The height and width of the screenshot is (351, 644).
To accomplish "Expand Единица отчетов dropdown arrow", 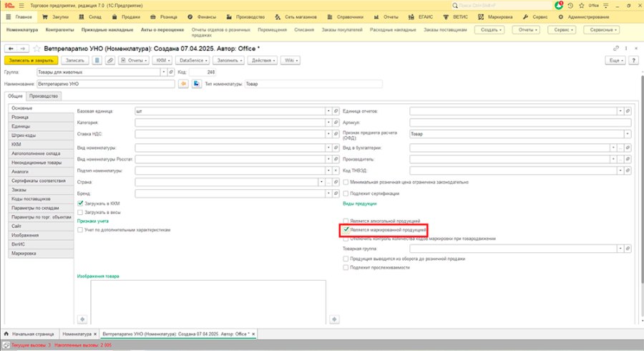I will point(620,111).
